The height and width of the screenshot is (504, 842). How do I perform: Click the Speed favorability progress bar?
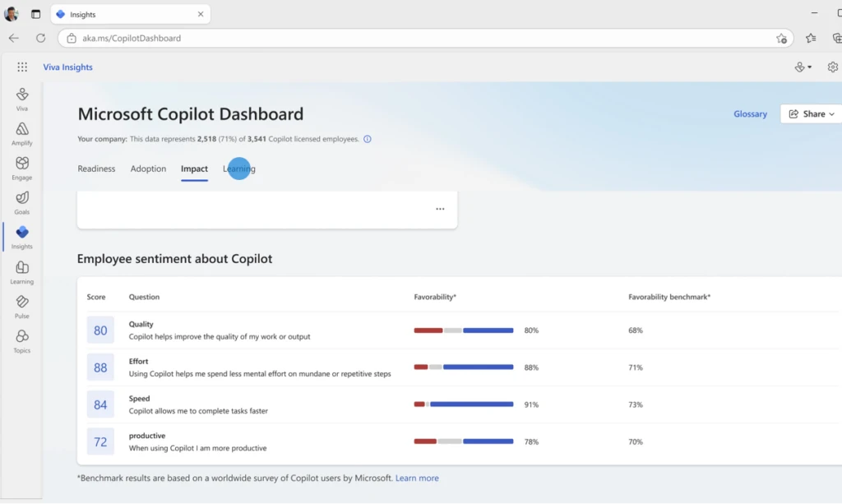pyautogui.click(x=465, y=404)
